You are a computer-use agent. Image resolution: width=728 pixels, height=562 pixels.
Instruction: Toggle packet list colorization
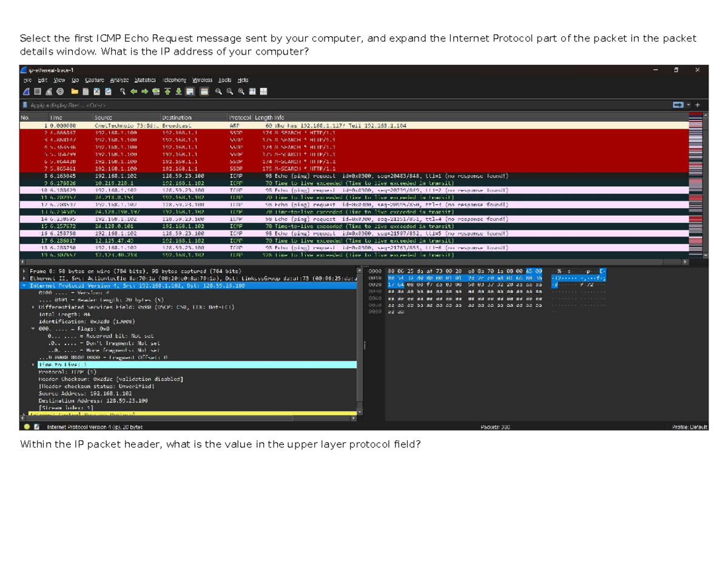click(x=204, y=91)
